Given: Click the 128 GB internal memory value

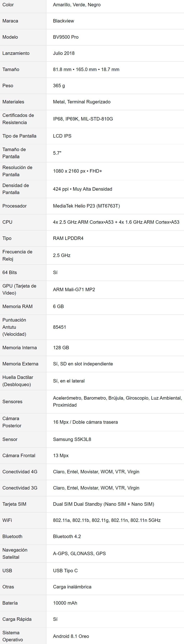Looking at the screenshot, I should tap(61, 347).
